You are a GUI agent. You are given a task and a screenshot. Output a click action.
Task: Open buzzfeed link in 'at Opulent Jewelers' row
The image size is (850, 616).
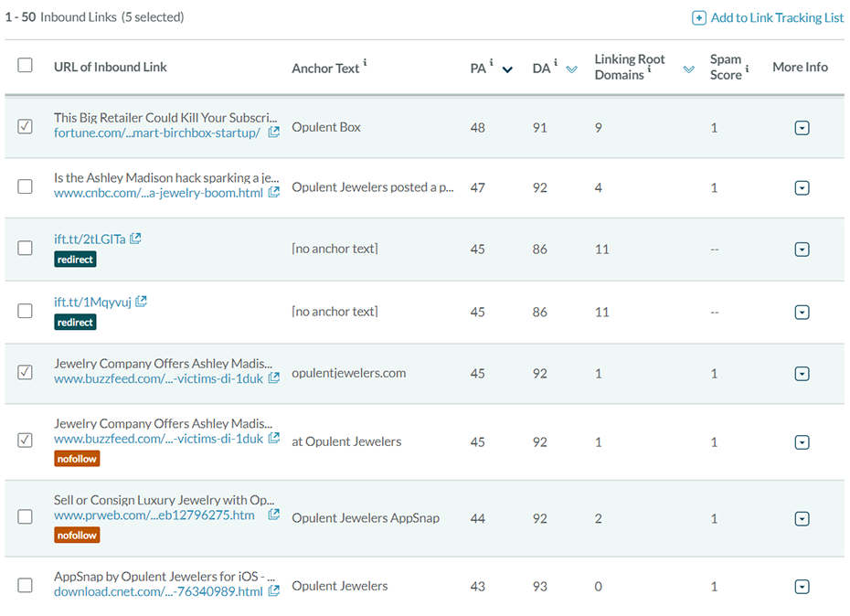point(158,440)
